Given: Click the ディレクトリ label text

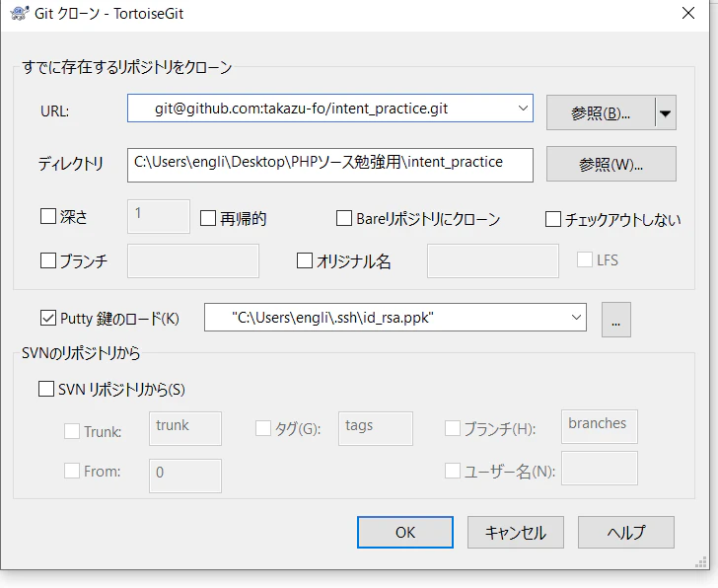Looking at the screenshot, I should pyautogui.click(x=71, y=164).
